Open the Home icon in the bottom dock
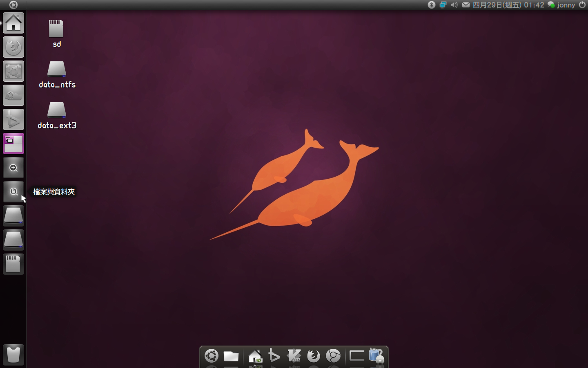Viewport: 588px width, 368px height. [255, 356]
